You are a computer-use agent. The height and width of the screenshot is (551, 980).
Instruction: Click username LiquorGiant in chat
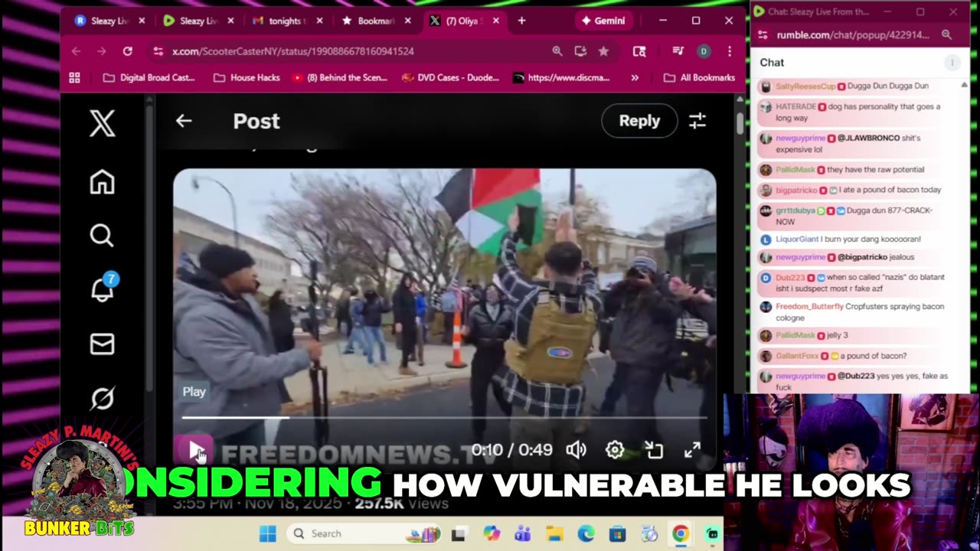click(x=797, y=240)
